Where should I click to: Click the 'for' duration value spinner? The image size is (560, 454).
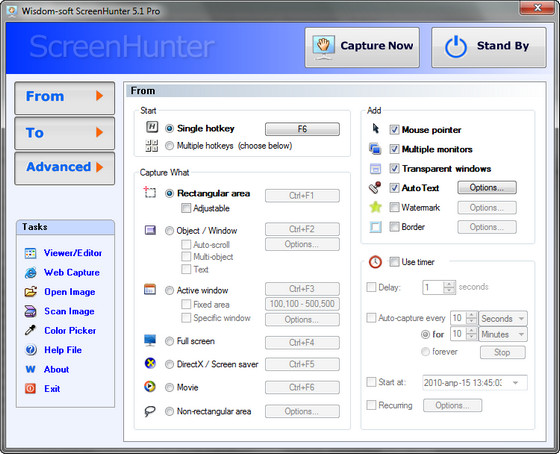[x=472, y=334]
